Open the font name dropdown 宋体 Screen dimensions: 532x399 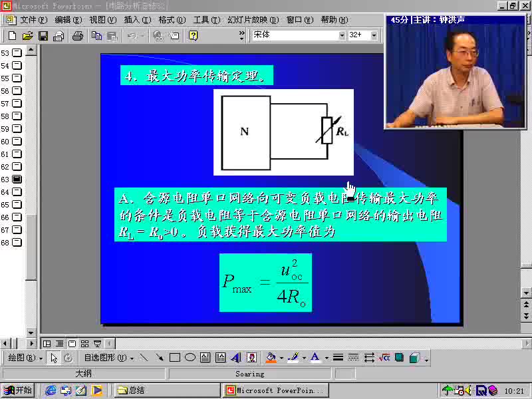[342, 35]
